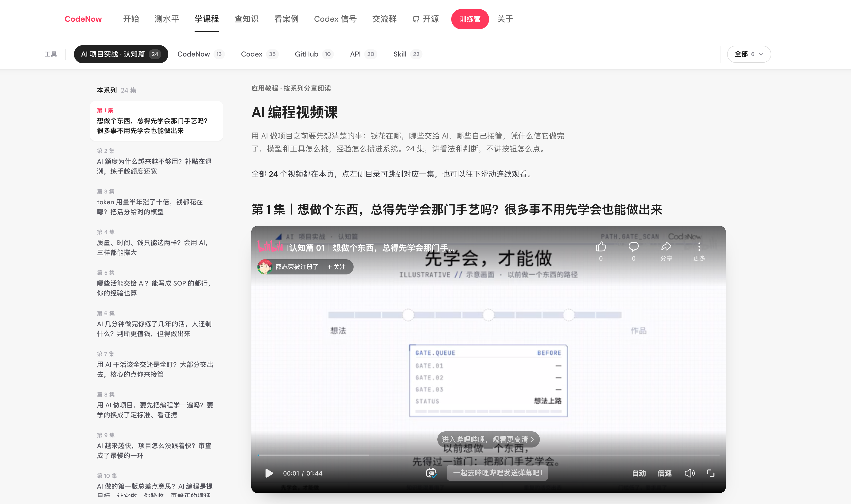
Task: Select 第 1 集 in series list
Action: 156,121
